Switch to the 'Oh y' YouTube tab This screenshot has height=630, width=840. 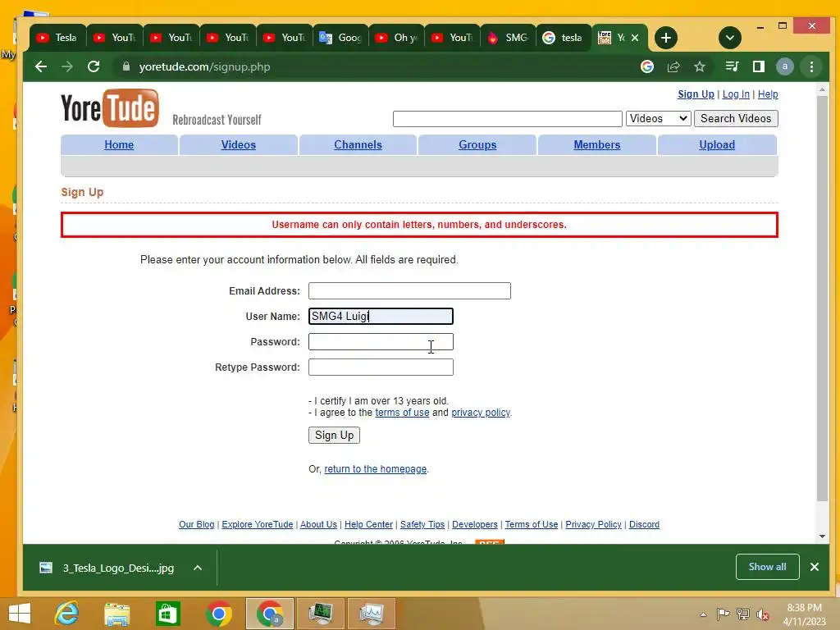(396, 38)
